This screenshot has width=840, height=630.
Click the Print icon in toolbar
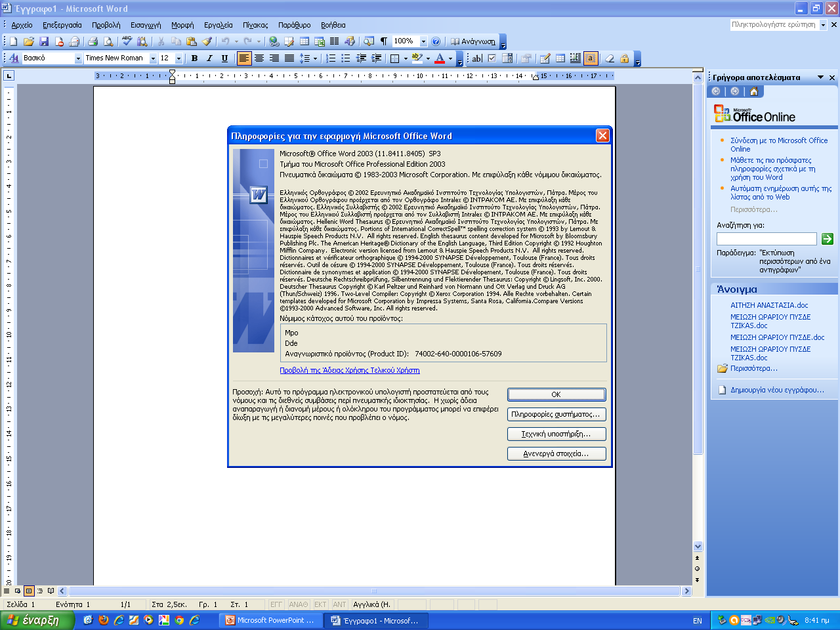(x=93, y=41)
